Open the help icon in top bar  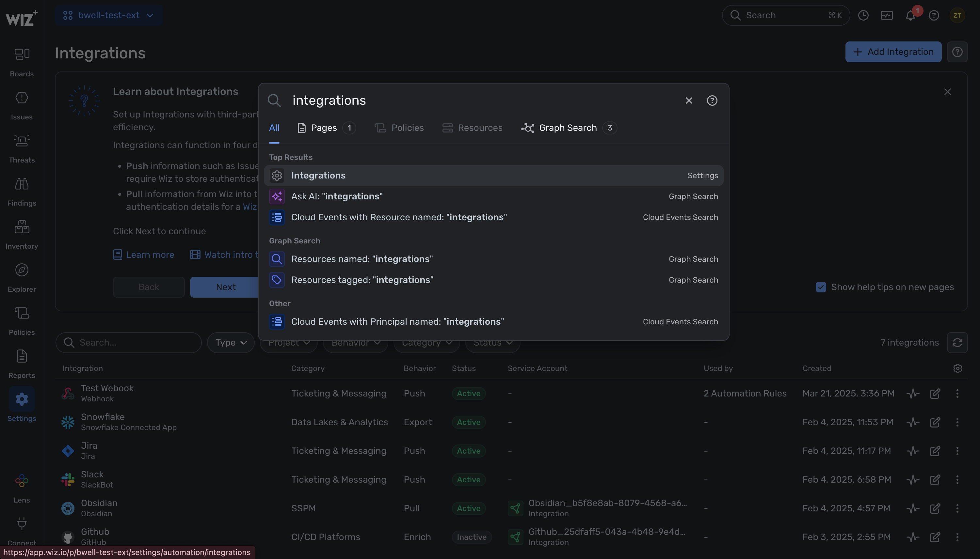pyautogui.click(x=934, y=15)
